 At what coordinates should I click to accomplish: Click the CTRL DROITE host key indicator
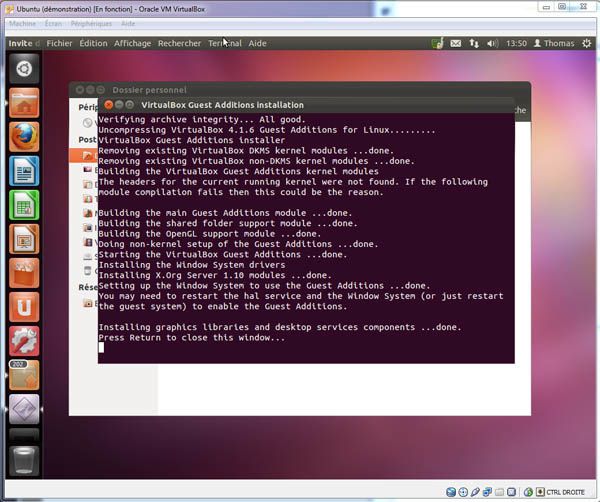[x=566, y=492]
